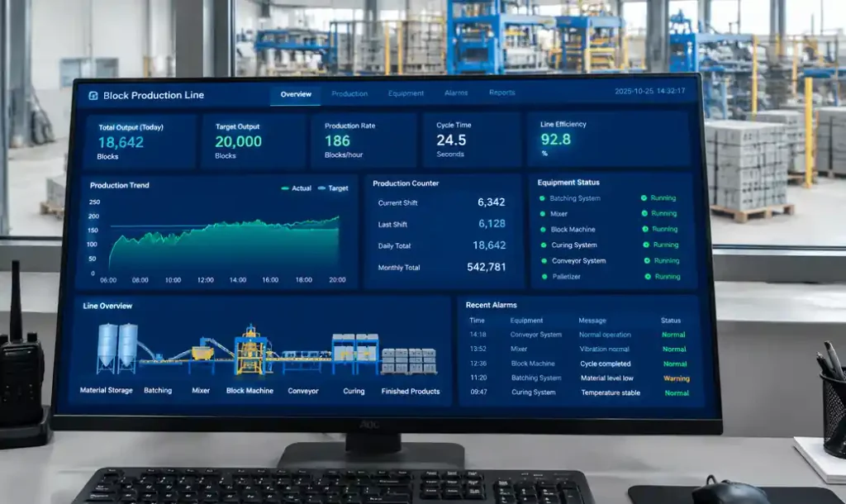
Task: Open the 13:52 Mixer alarm row
Action: (x=578, y=349)
